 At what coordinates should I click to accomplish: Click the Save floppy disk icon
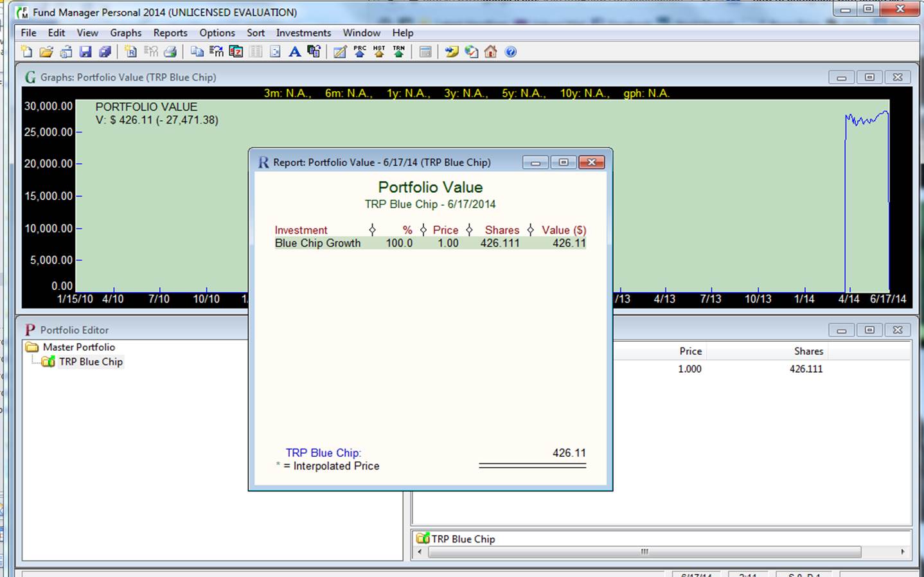pos(85,52)
